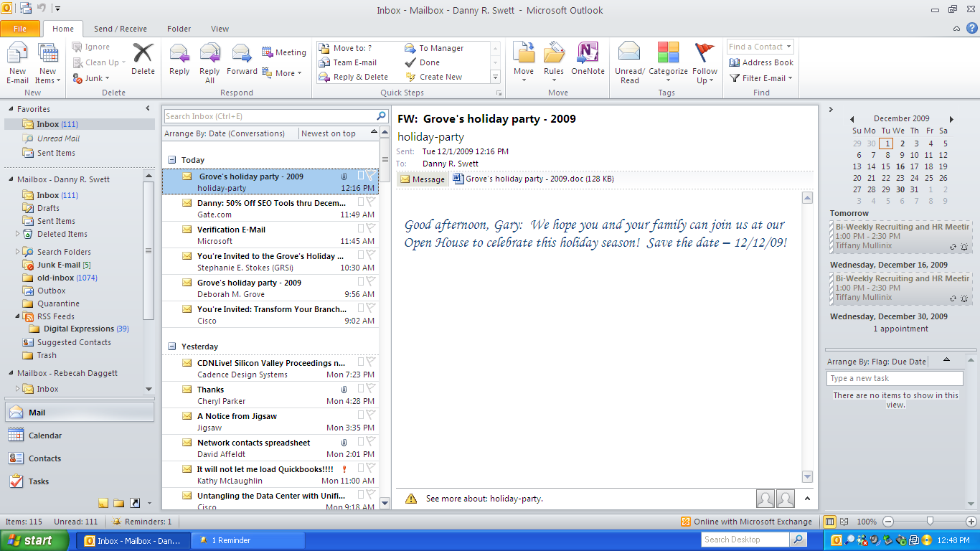Open the File tab
The height and width of the screenshot is (551, 980).
20,29
